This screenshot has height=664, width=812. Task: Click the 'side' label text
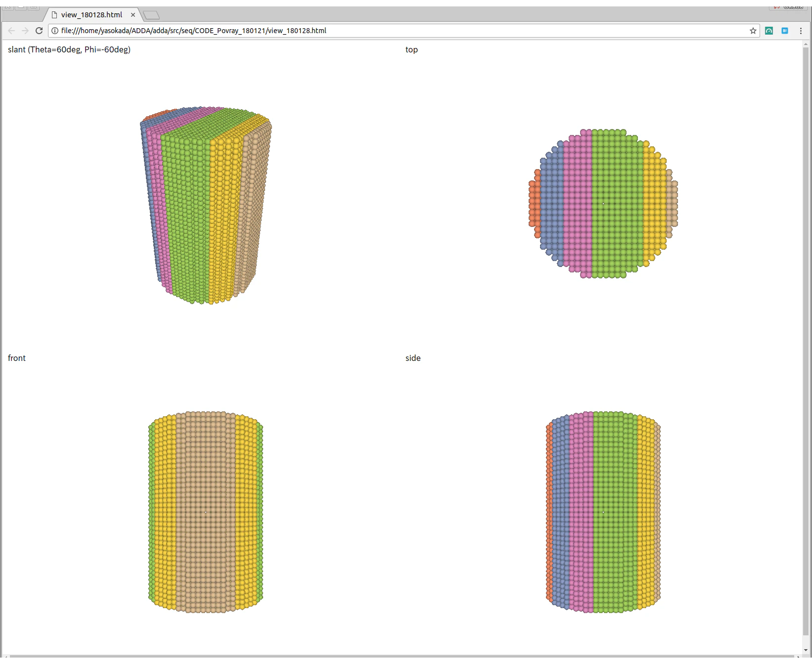[x=413, y=358]
